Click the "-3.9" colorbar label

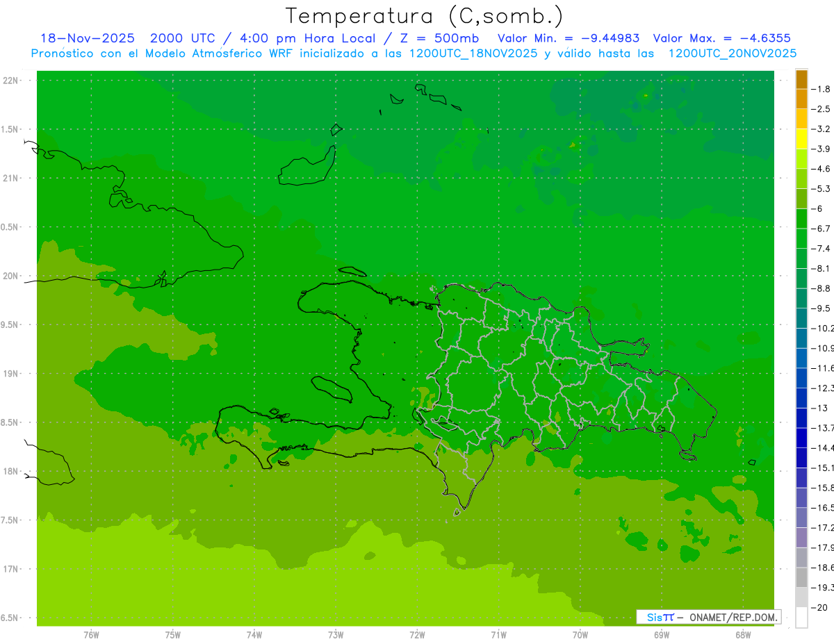[821, 149]
